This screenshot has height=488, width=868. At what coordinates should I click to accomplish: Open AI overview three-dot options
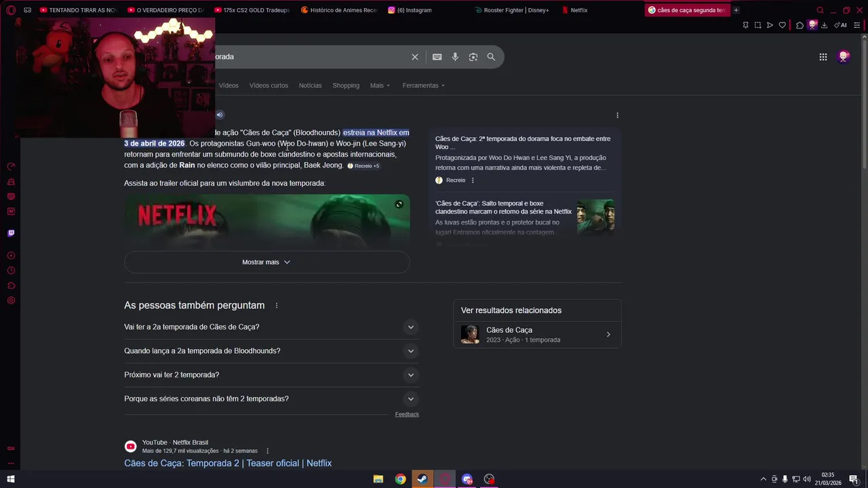tap(617, 115)
